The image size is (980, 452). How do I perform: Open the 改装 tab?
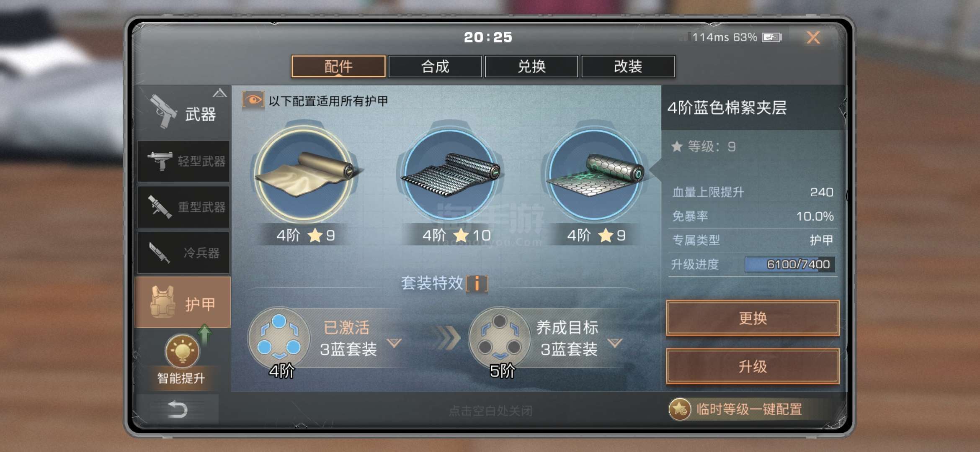(628, 67)
